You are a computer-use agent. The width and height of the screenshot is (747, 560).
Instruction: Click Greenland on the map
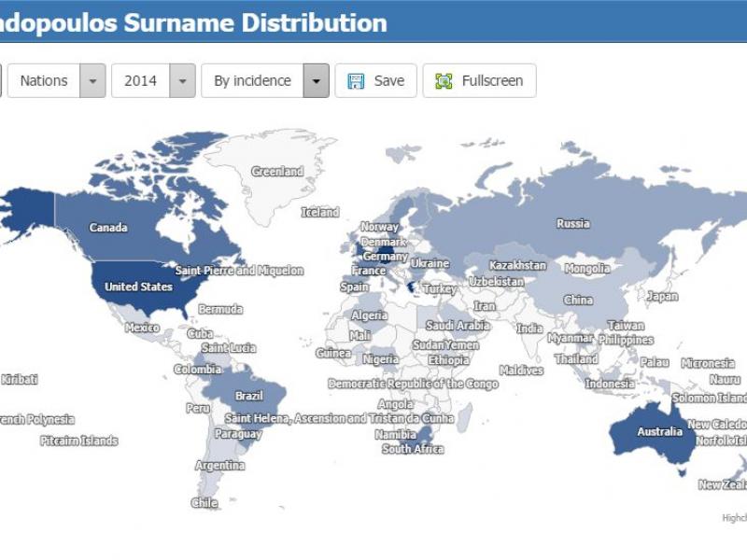pyautogui.click(x=277, y=171)
